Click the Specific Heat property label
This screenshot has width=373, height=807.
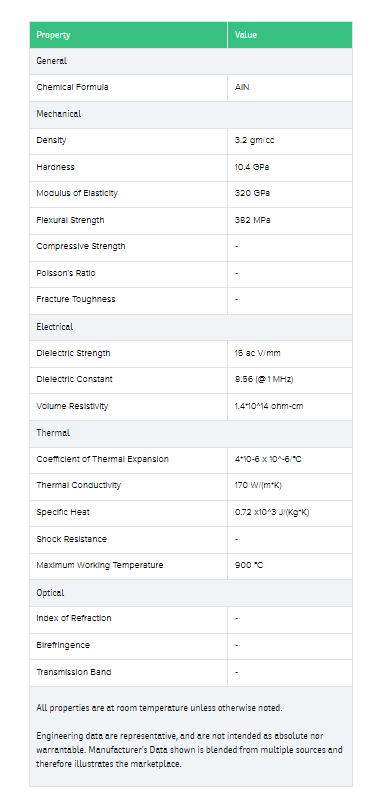pyautogui.click(x=63, y=513)
